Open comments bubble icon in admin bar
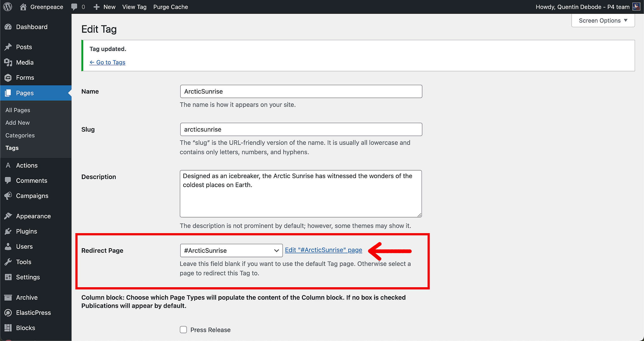The image size is (644, 341). 74,7
